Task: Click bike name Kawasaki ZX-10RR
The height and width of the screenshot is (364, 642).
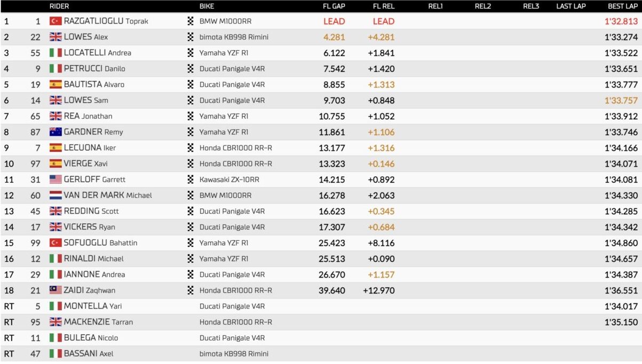Action: [x=229, y=180]
